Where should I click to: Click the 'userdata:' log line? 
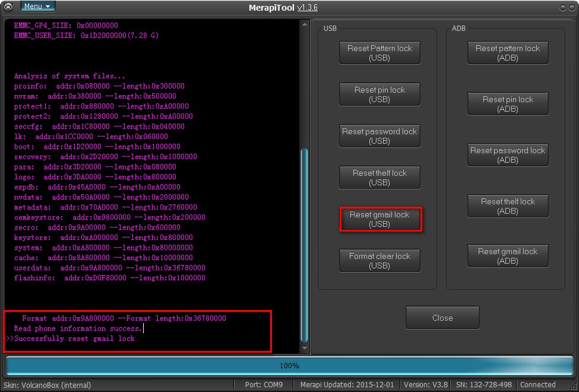pos(110,268)
